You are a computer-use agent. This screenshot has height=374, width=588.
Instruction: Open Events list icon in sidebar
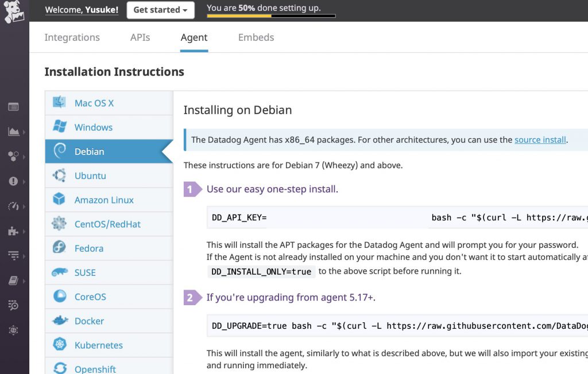click(x=13, y=107)
